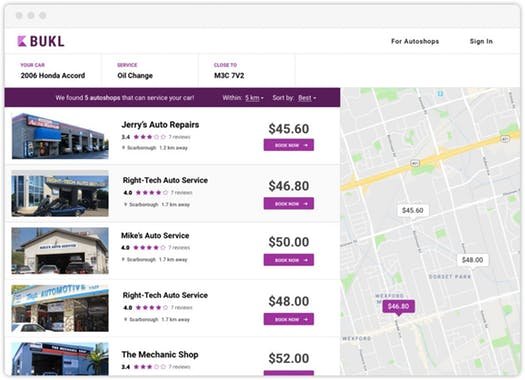Open the Within 5 km distance dropdown

pyautogui.click(x=254, y=98)
